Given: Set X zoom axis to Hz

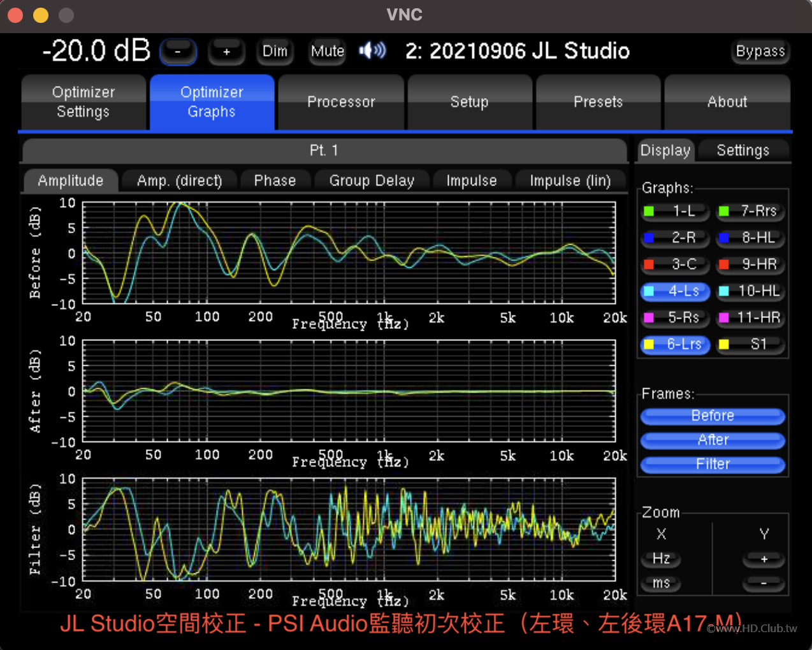Looking at the screenshot, I should (661, 559).
